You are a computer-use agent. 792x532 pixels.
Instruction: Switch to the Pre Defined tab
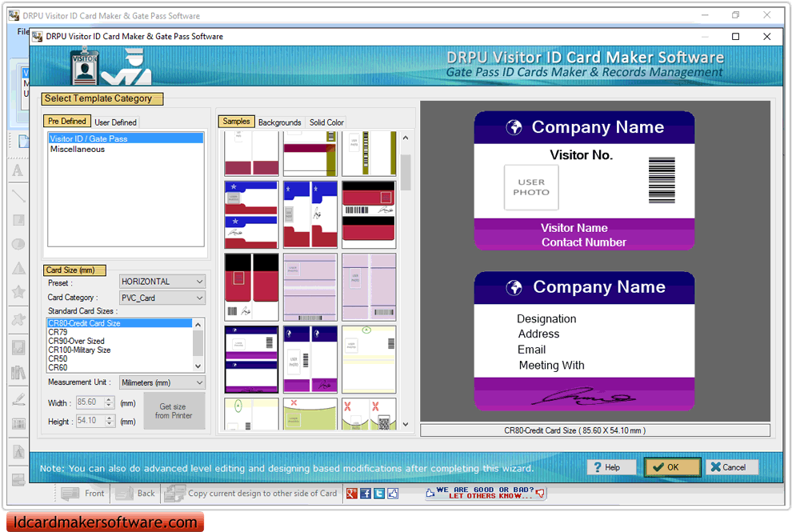66,122
